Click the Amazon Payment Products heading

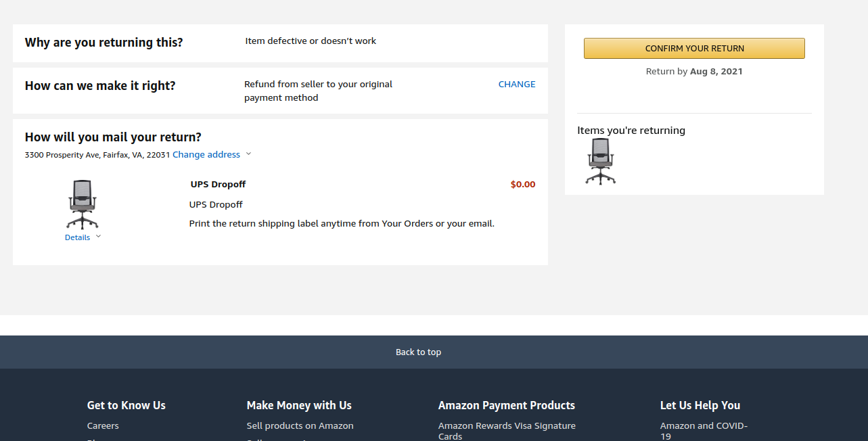(x=506, y=405)
